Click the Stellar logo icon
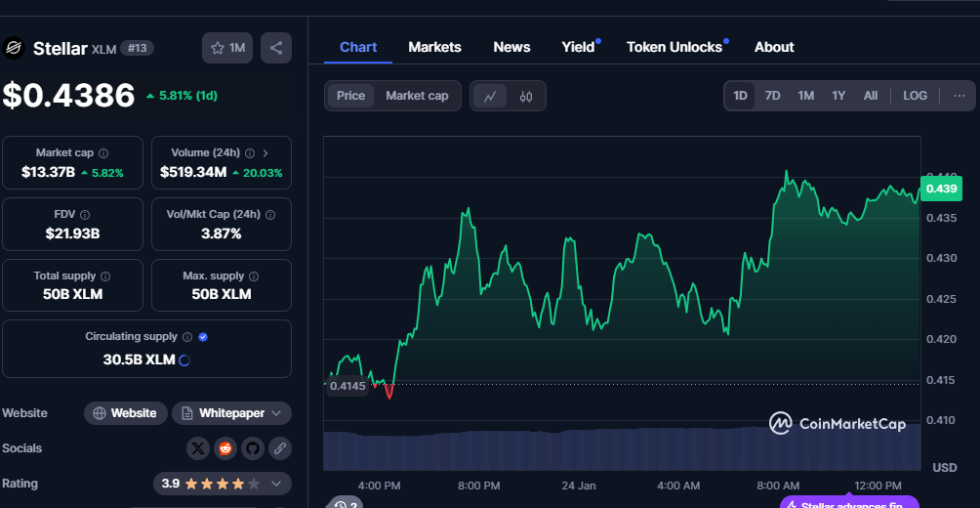 point(13,48)
